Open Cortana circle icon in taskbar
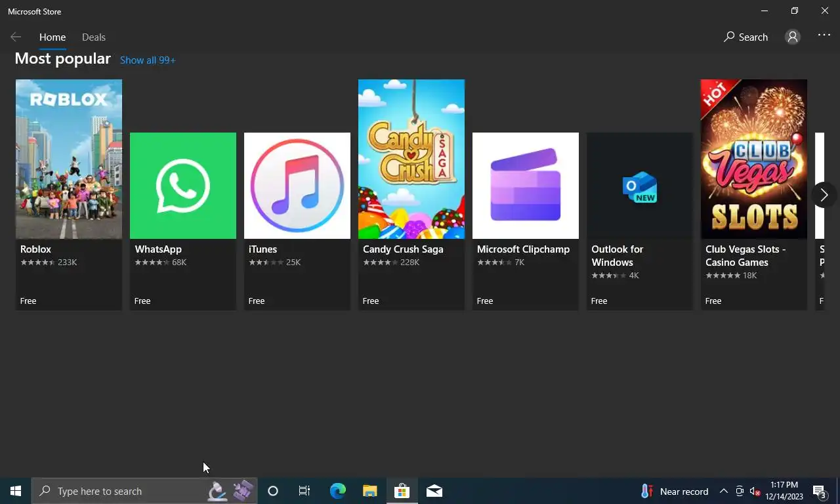The height and width of the screenshot is (504, 840). coord(273,491)
